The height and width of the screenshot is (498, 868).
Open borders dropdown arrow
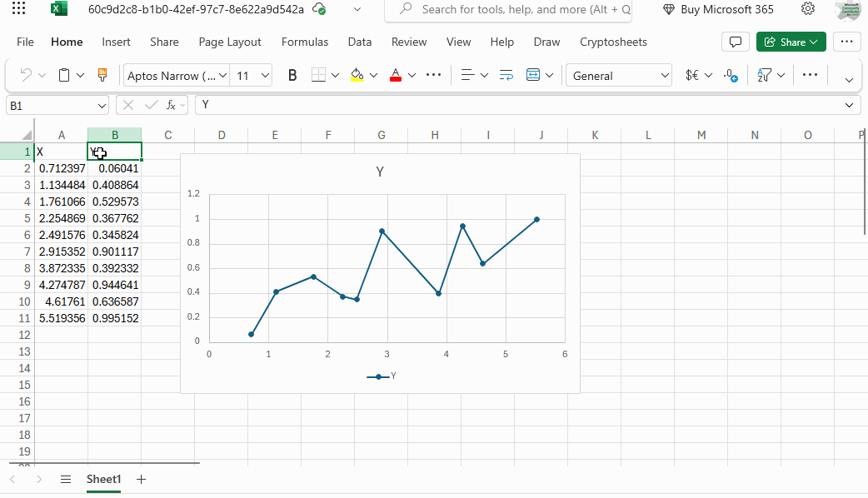335,75
